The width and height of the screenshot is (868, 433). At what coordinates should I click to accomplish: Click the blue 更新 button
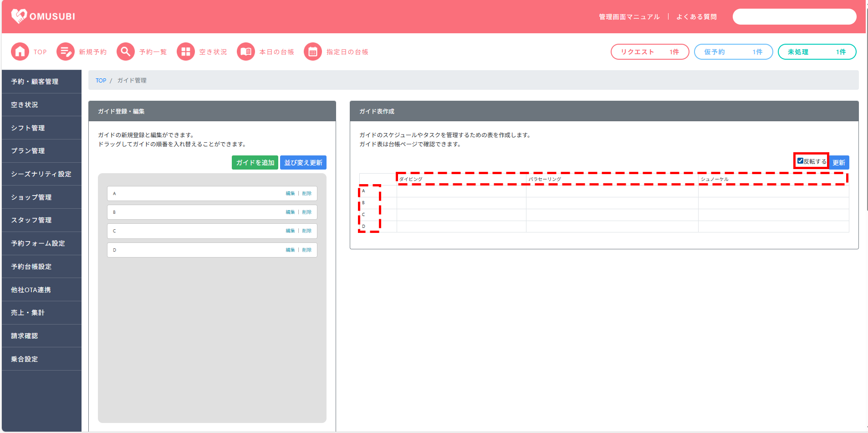(839, 163)
